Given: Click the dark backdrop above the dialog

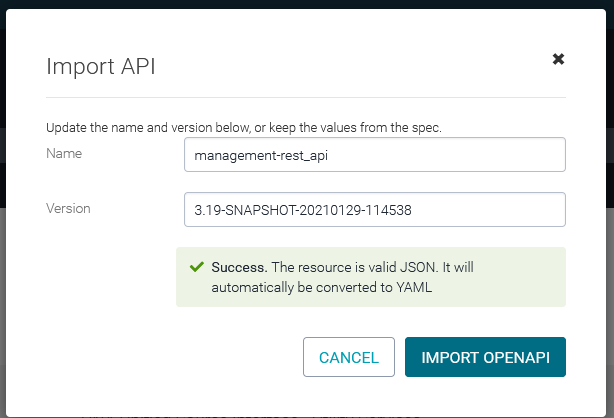Looking at the screenshot, I should point(300,10).
